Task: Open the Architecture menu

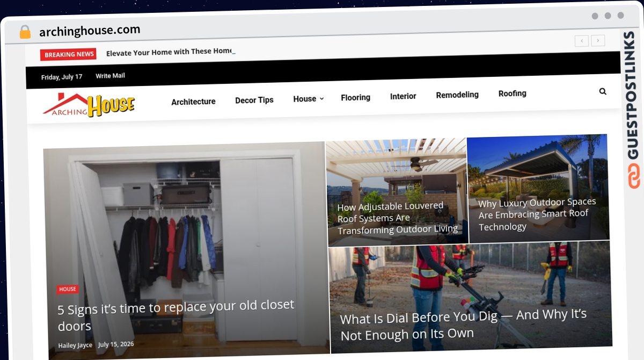Action: click(193, 102)
